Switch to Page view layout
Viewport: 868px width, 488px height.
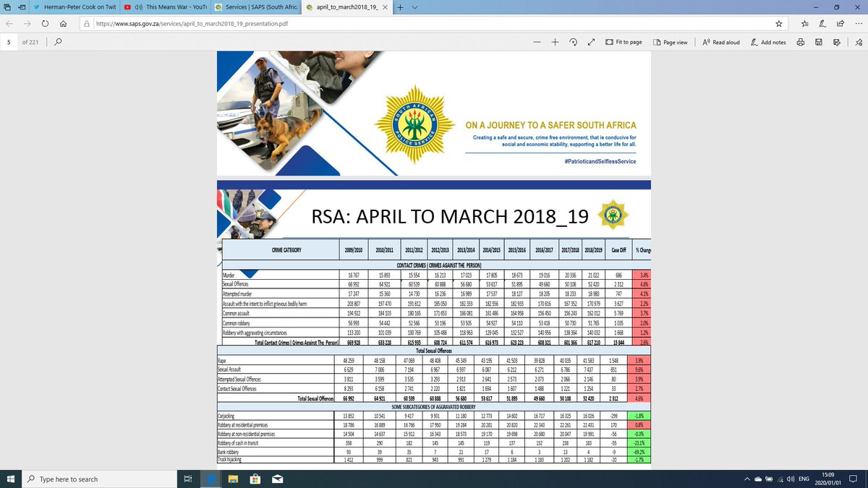pyautogui.click(x=673, y=42)
